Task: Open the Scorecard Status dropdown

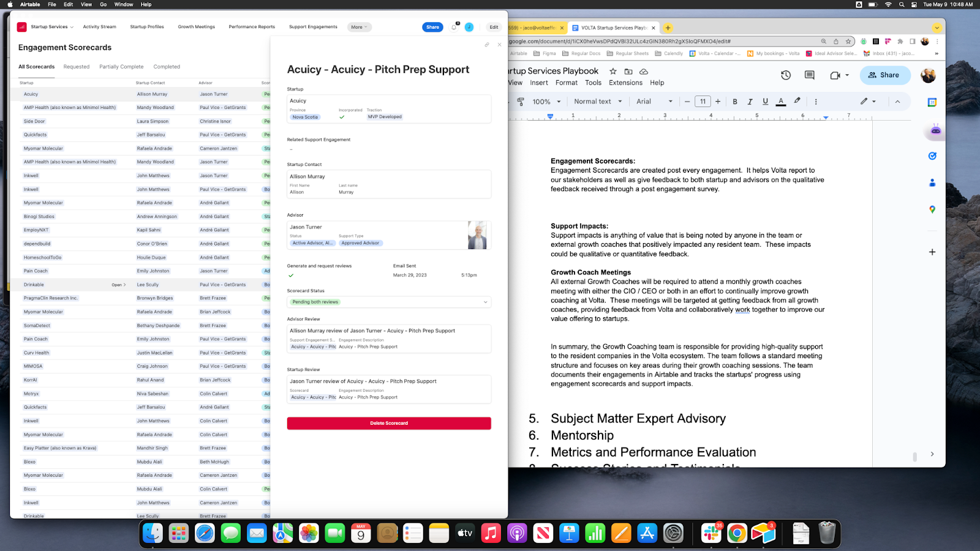Action: (389, 302)
